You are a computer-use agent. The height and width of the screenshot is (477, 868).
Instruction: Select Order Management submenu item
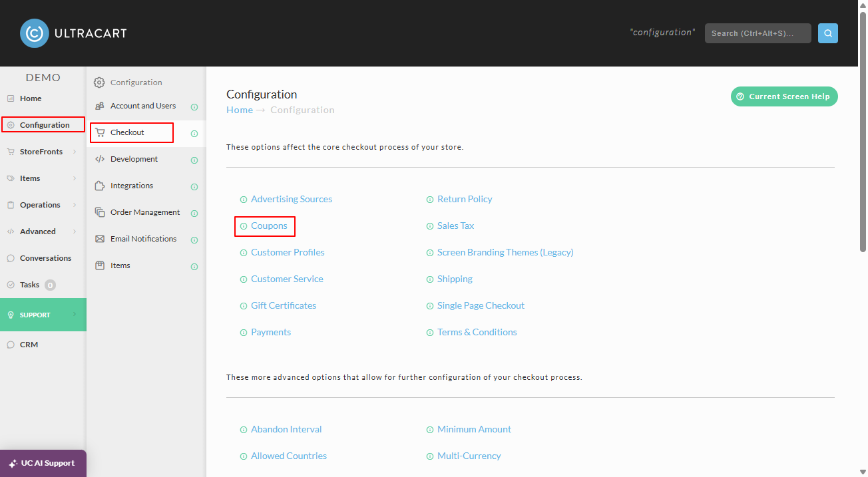(x=146, y=212)
